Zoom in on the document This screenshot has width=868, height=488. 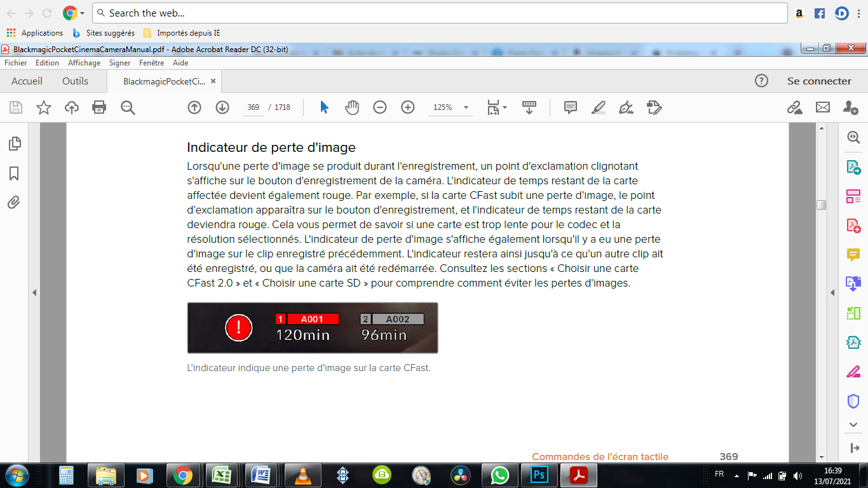point(408,107)
